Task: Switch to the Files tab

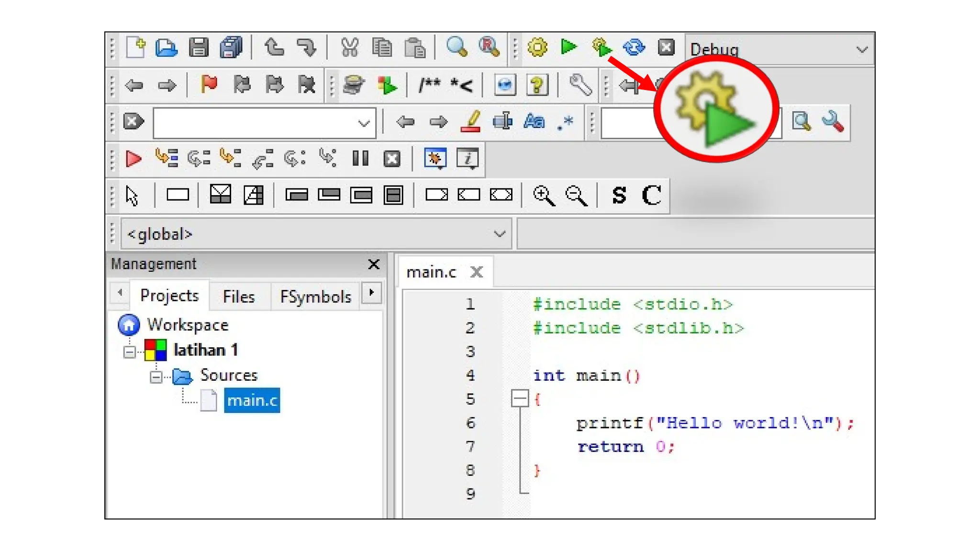Action: pos(238,297)
